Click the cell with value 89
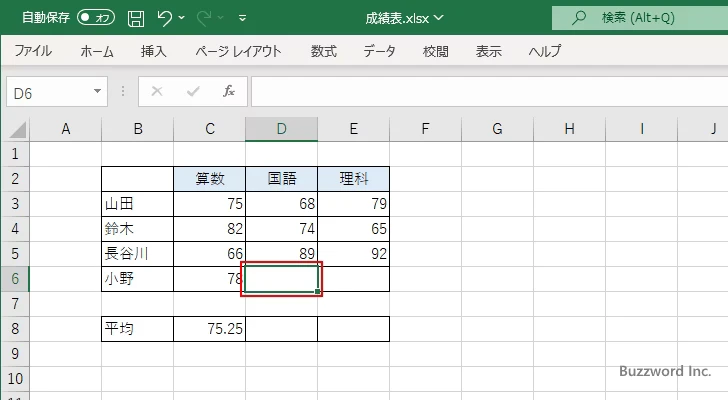Screen dimensions: 728x400 pyautogui.click(x=281, y=254)
